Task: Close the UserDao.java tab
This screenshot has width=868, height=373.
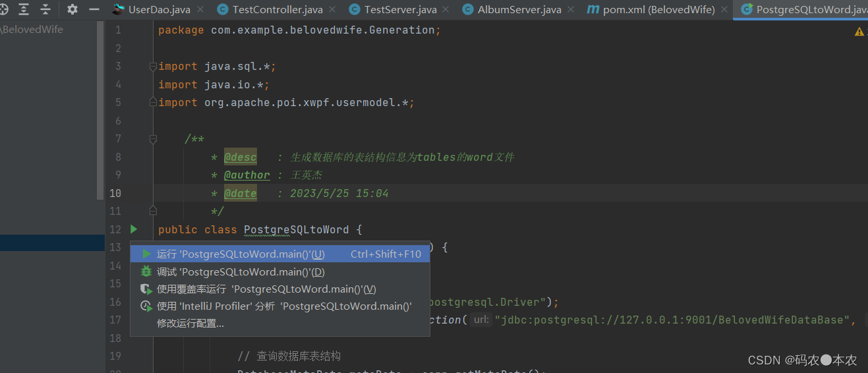Action: coord(202,10)
